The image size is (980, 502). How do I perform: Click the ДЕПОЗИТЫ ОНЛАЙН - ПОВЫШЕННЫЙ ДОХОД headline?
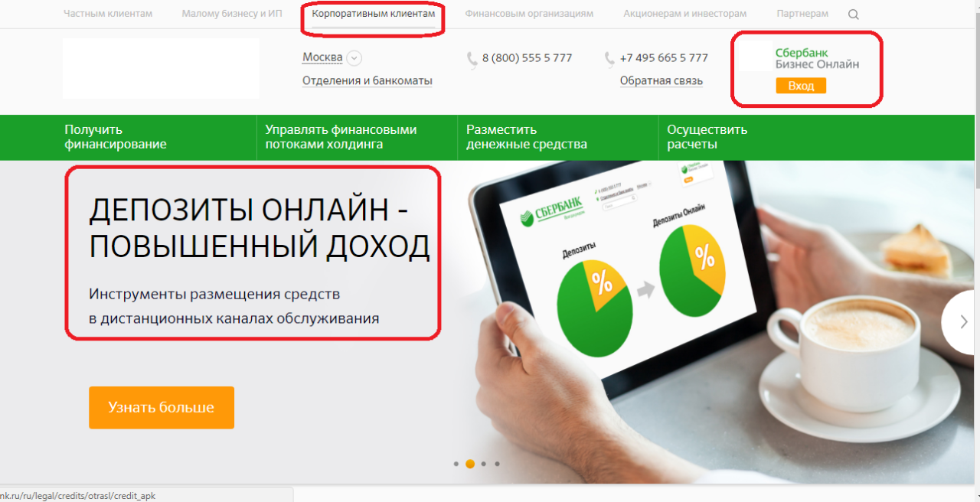[x=260, y=228]
